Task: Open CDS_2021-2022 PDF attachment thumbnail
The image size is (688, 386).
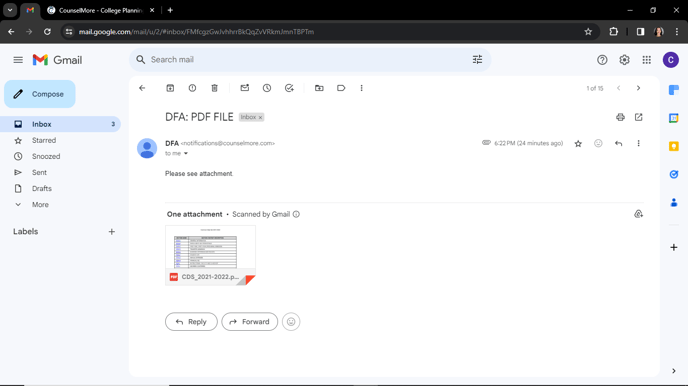Action: pyautogui.click(x=210, y=255)
